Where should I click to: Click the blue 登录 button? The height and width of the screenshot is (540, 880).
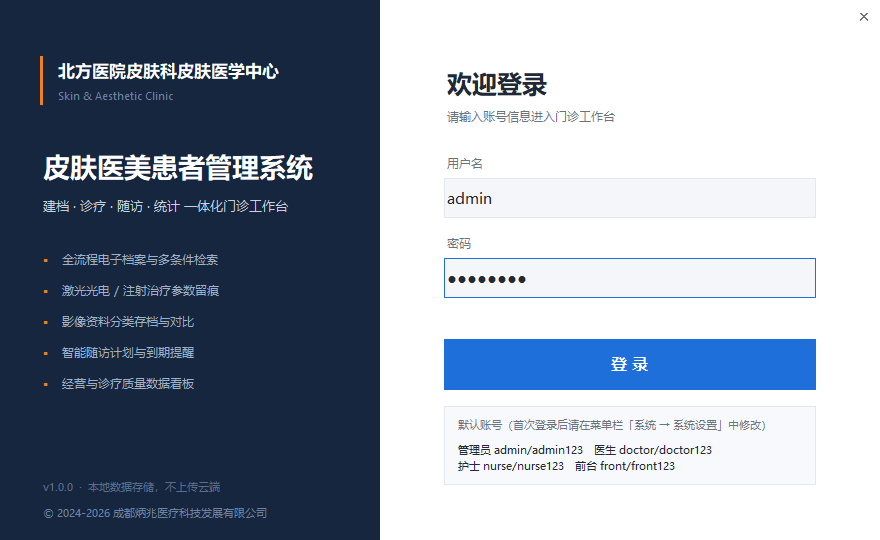[630, 364]
